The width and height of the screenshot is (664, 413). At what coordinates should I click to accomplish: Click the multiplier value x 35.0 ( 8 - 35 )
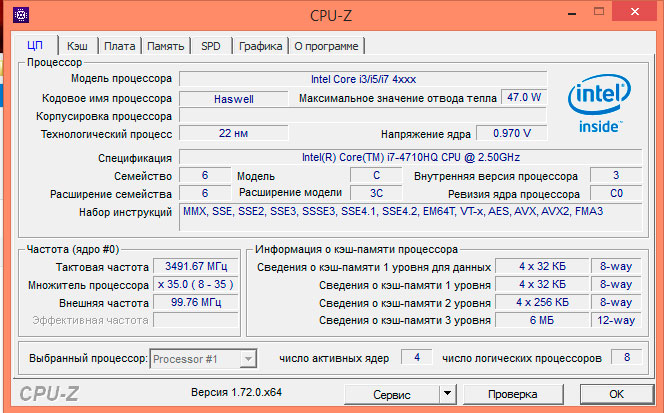click(x=196, y=284)
